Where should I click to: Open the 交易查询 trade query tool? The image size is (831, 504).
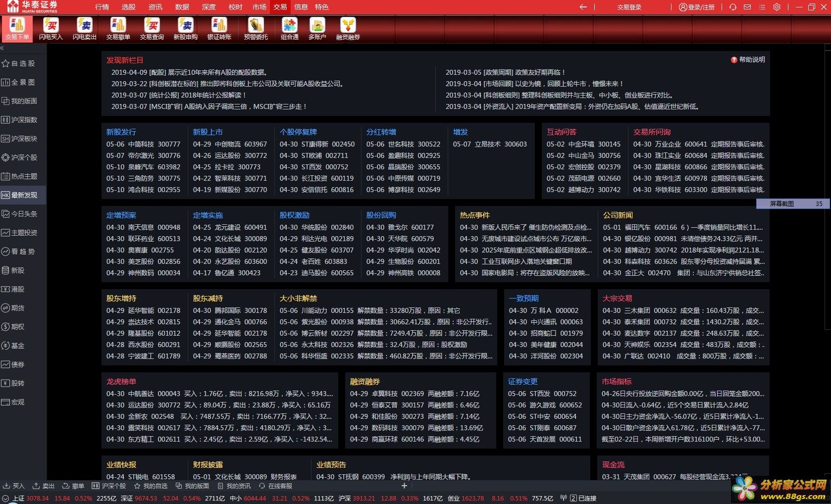tap(152, 28)
